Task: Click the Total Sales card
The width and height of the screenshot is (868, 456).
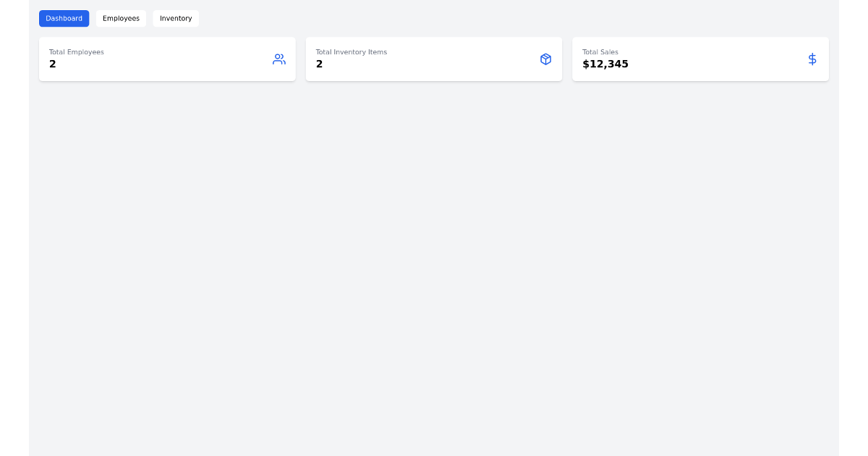Action: [x=700, y=59]
